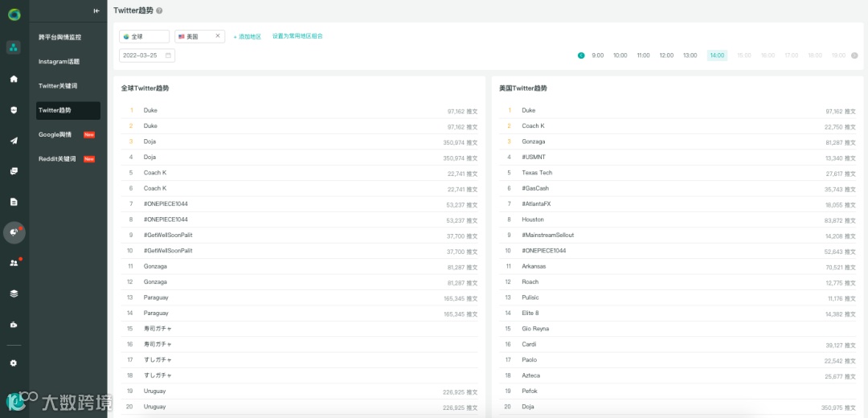Image resolution: width=868 pixels, height=418 pixels.
Task: Click Texas Tech in the US trends list
Action: (537, 172)
